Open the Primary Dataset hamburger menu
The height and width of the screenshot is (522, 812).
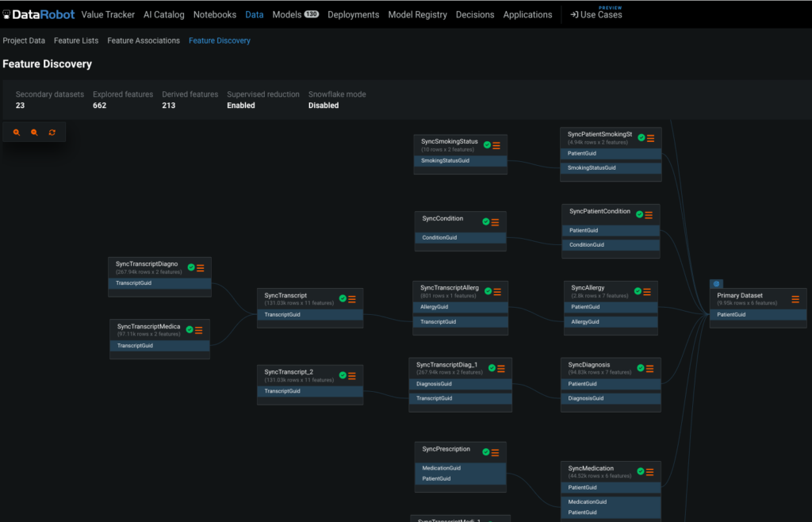[x=795, y=299]
